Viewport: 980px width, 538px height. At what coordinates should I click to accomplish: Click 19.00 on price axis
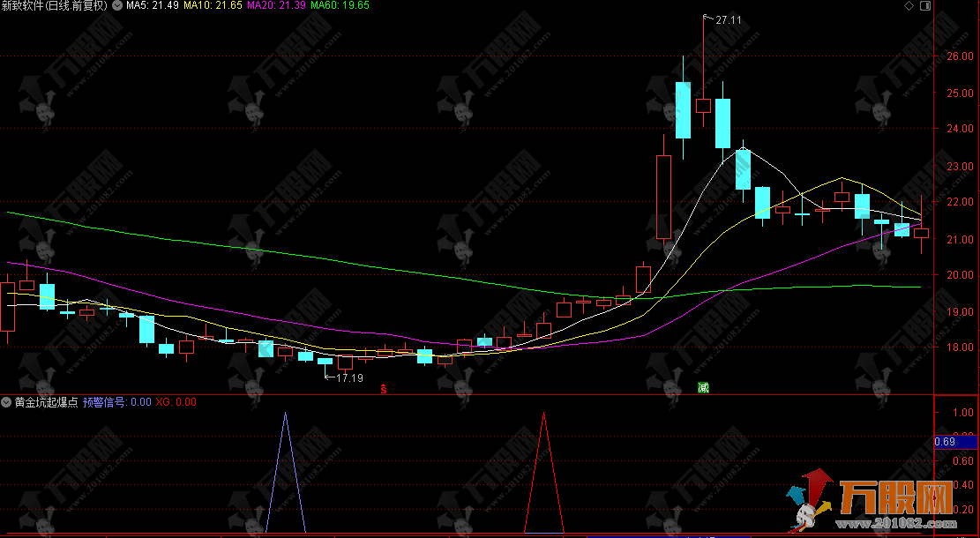[960, 312]
